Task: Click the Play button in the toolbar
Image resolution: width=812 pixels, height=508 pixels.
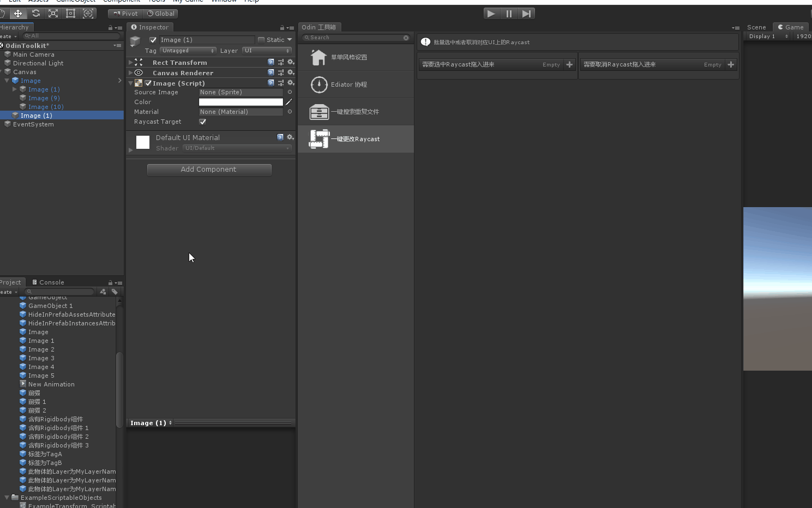Action: [x=491, y=14]
